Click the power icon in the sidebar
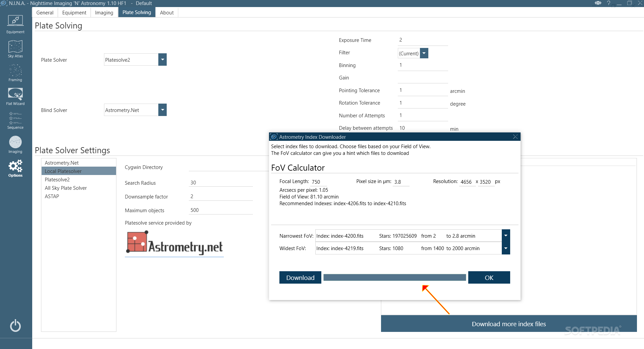644x349 pixels. (x=15, y=326)
